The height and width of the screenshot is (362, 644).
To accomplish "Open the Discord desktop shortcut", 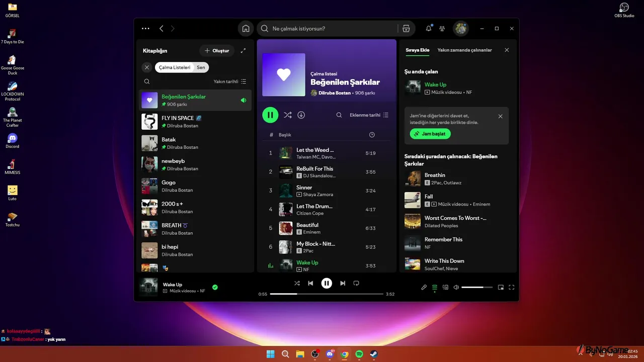I will click(13, 140).
